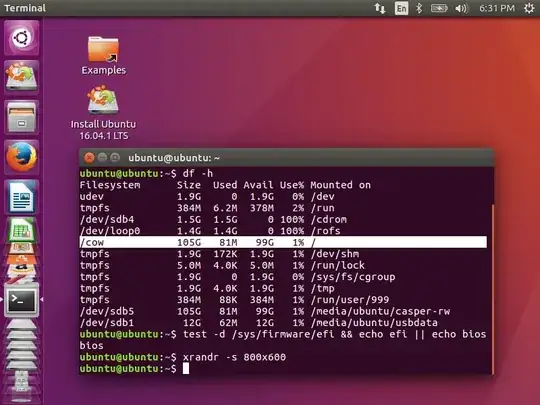Open Install Ubuntu 16.04.1 LTS desktop shortcut
540x405 pixels.
tap(103, 113)
